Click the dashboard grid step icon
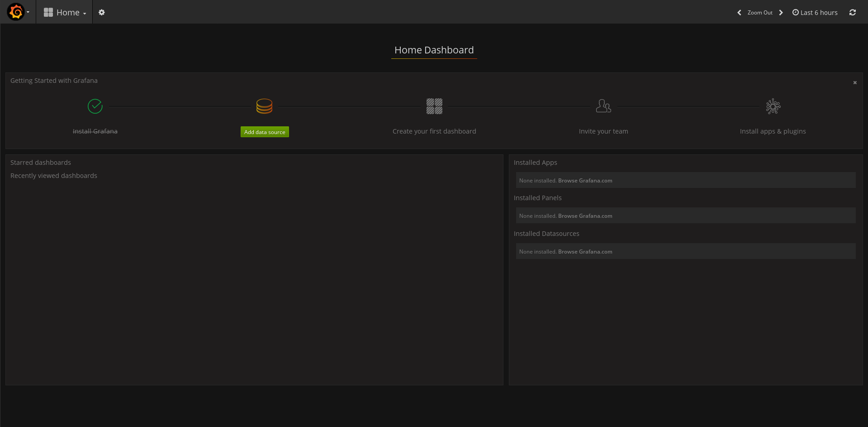Screen dimensions: 868x427 point(434,106)
